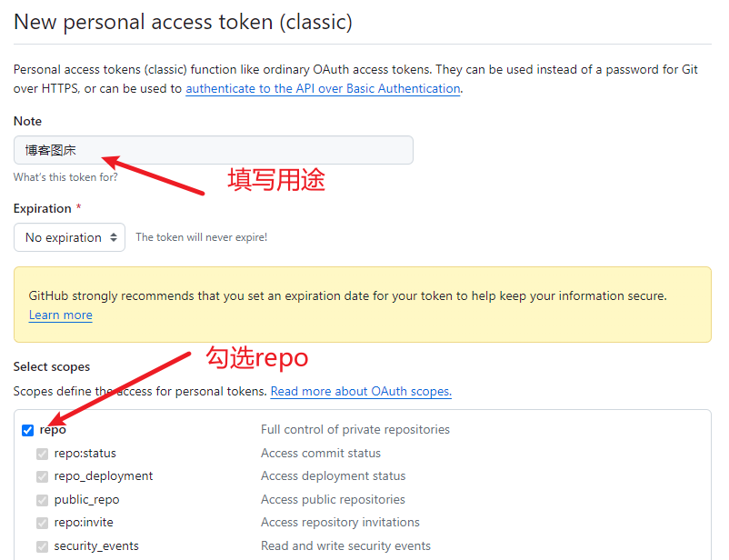Viewport: 729px width, 560px height.
Task: Click the expiration dropdown up-down arrows
Action: coord(114,237)
